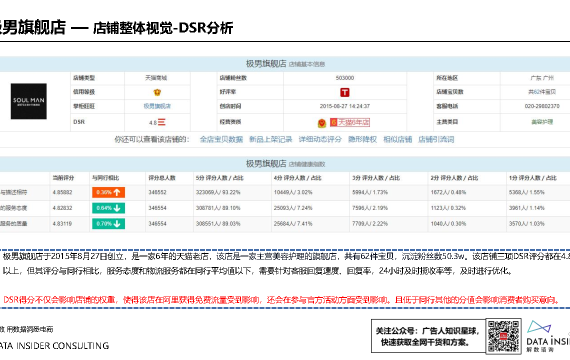Click the 评分总人数 column header

162,178
